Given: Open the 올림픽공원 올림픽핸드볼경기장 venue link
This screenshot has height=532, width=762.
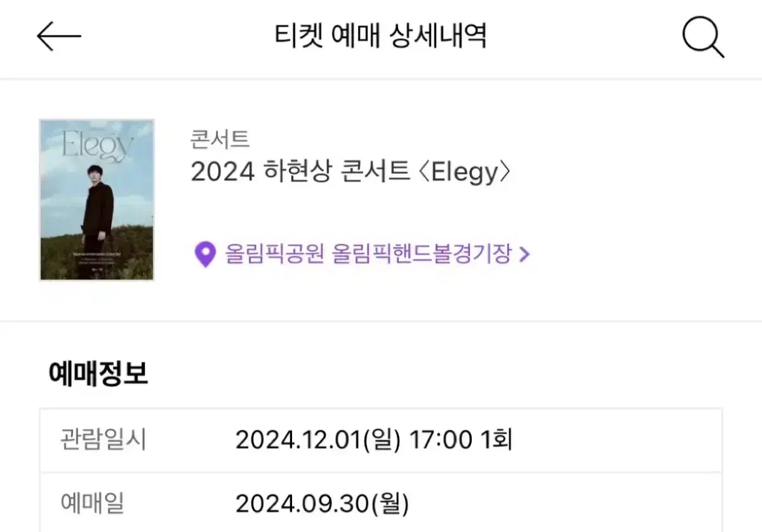Looking at the screenshot, I should click(x=368, y=255).
